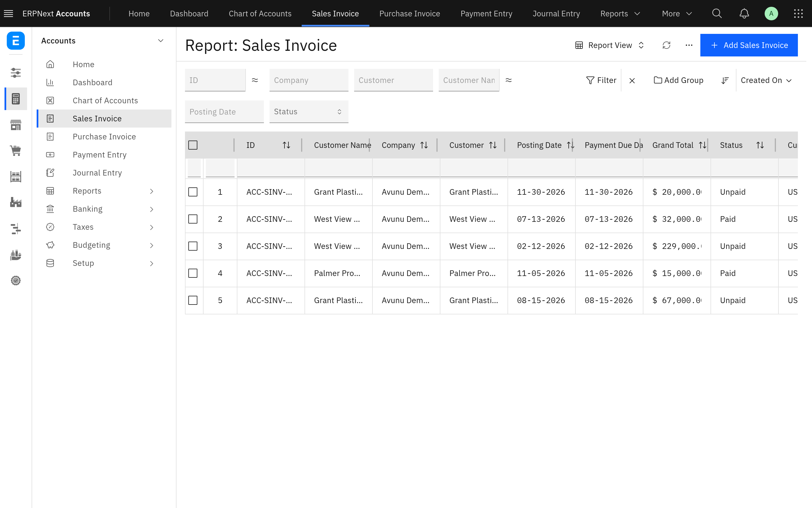Check the row 2 checkbox
This screenshot has width=812, height=508.
pyautogui.click(x=193, y=219)
